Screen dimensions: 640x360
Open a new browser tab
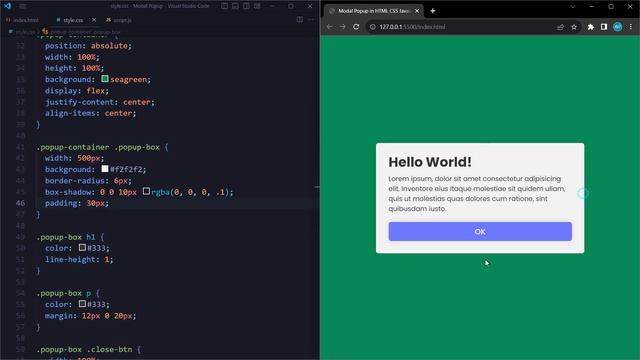coord(433,11)
